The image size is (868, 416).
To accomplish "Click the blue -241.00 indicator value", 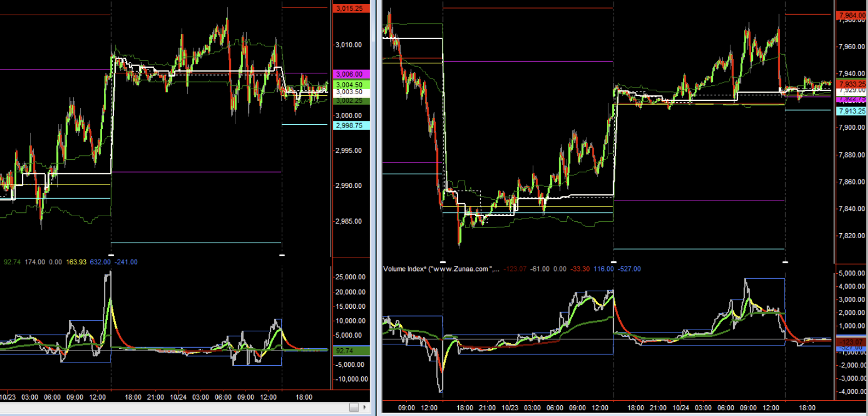I will (x=126, y=262).
